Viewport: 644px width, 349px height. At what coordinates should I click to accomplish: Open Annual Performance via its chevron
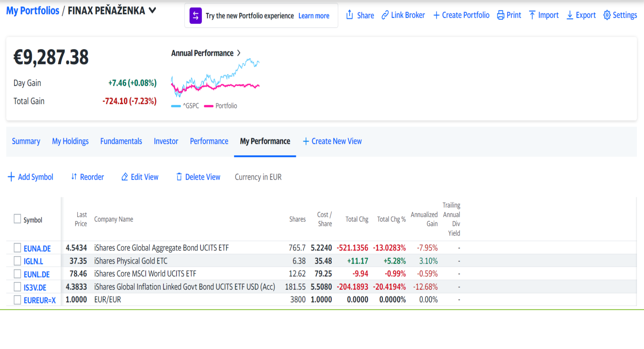239,53
